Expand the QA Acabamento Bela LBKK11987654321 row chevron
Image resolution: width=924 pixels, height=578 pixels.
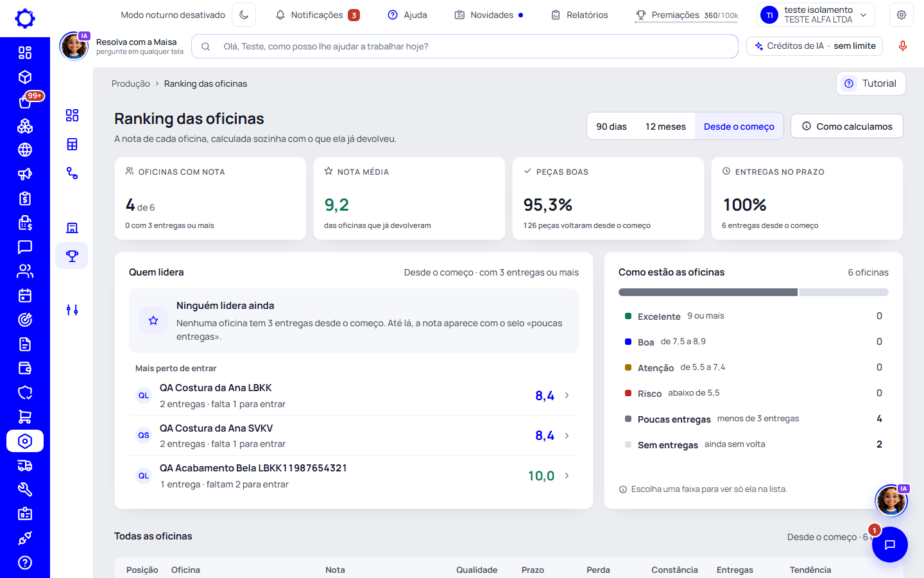point(567,476)
